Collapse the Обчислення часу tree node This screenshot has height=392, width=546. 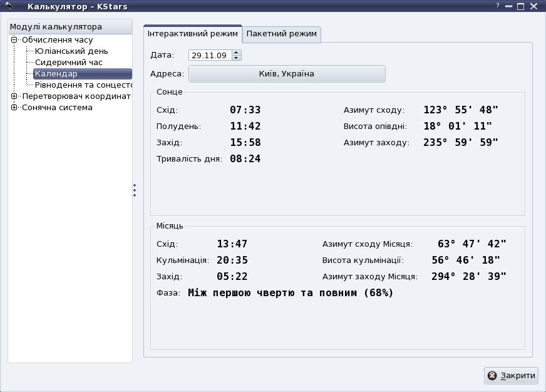point(14,40)
